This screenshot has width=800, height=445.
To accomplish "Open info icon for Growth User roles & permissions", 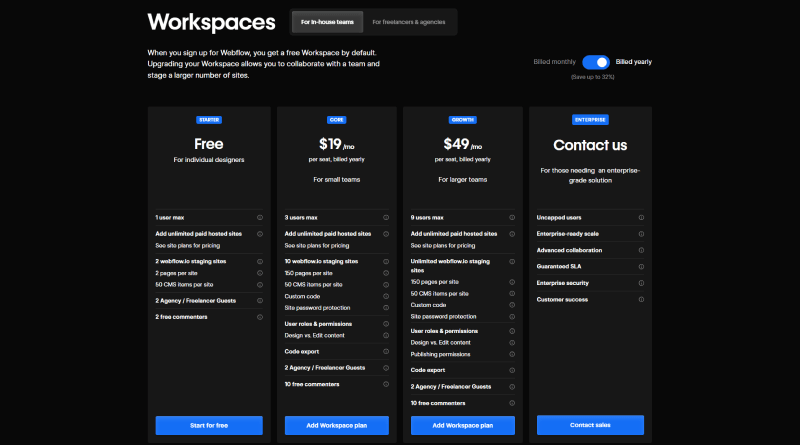I will pos(512,331).
